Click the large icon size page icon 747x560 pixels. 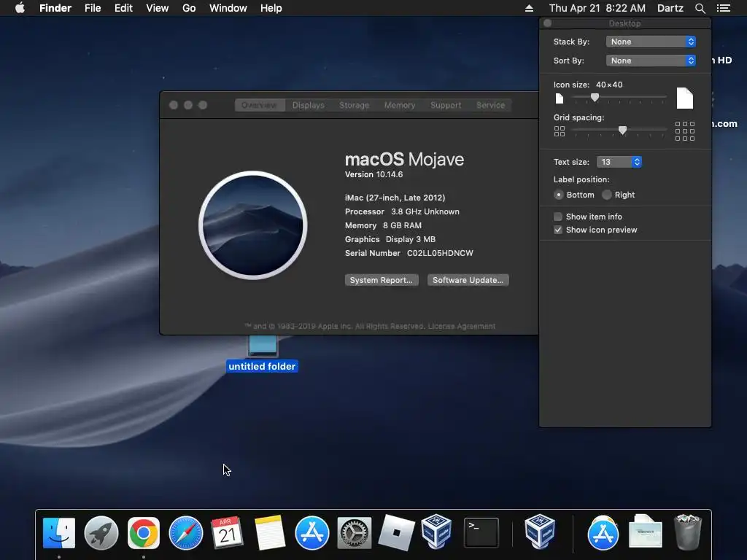pos(684,98)
